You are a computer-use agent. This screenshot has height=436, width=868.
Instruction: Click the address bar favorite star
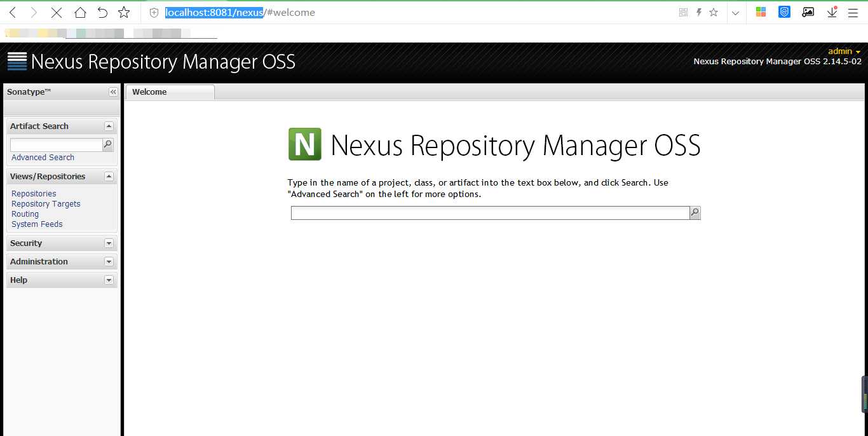pos(714,12)
